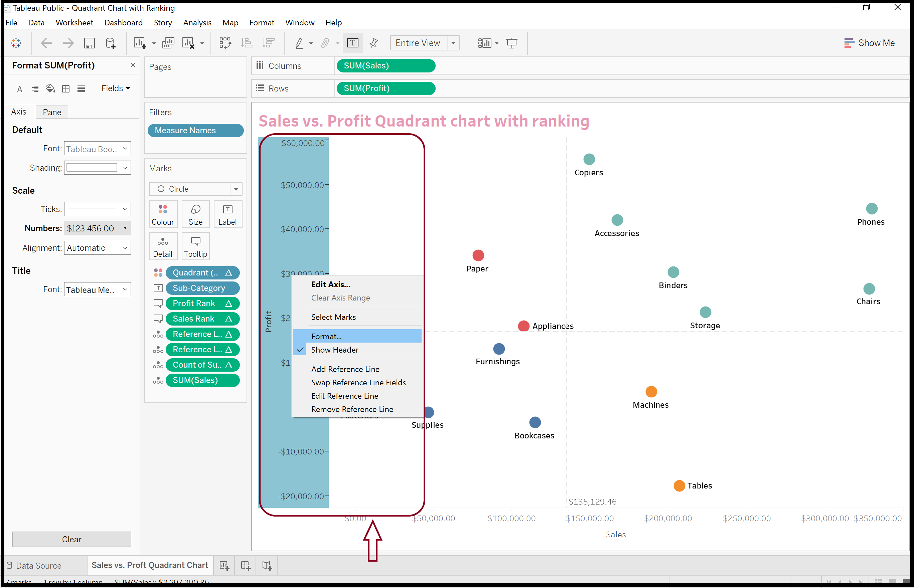This screenshot has height=588, width=914.
Task: Click the SUM(Profit) pill on Rows
Action: click(386, 88)
